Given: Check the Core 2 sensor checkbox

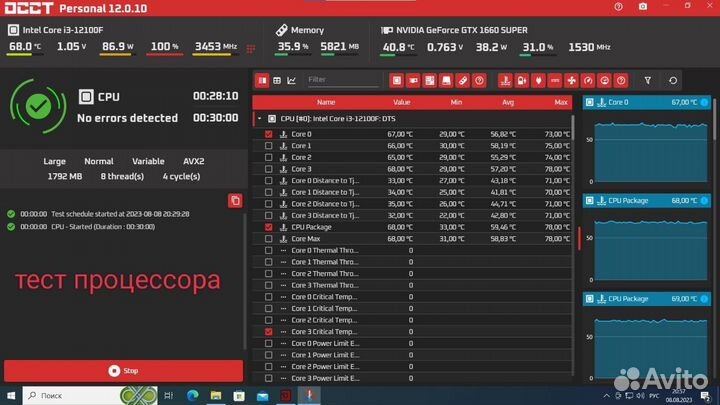Looking at the screenshot, I should point(269,158).
